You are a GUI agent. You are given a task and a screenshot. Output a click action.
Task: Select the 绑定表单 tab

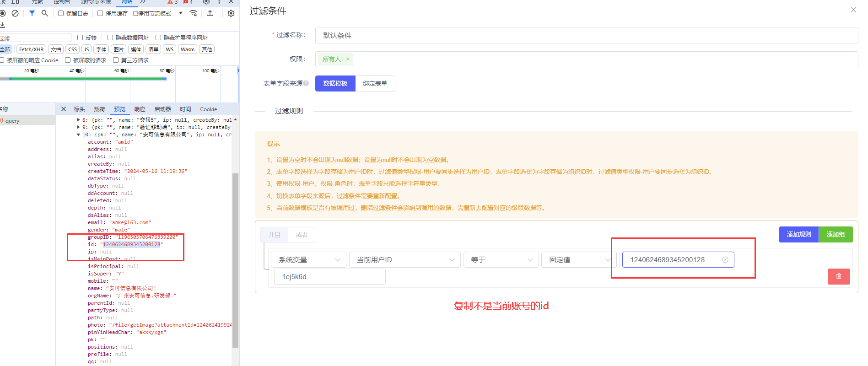coord(375,83)
